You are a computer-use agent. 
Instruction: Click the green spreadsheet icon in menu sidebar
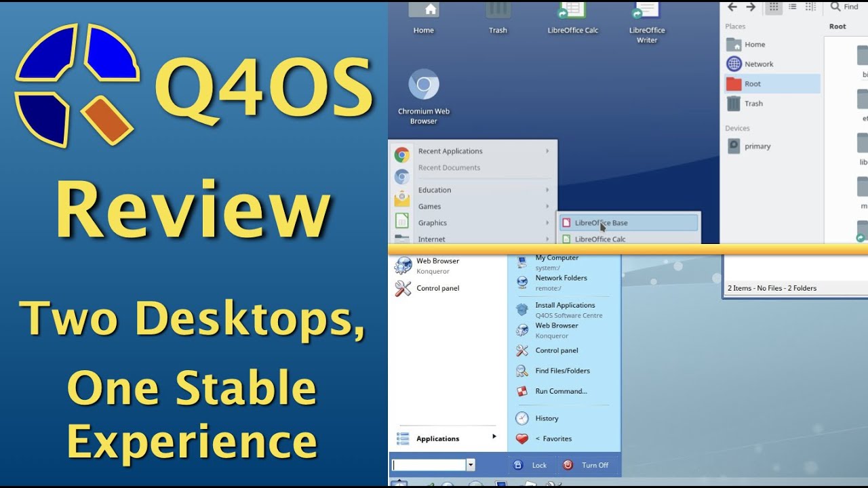(402, 220)
